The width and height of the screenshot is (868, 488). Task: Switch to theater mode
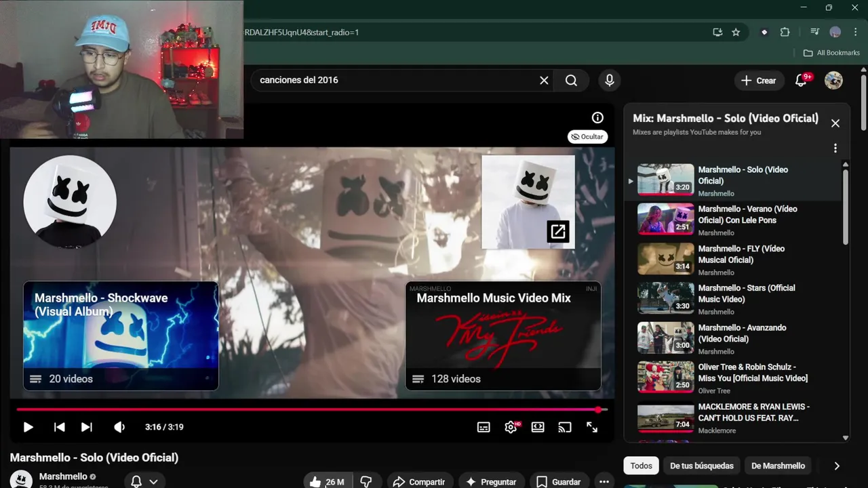[538, 427]
